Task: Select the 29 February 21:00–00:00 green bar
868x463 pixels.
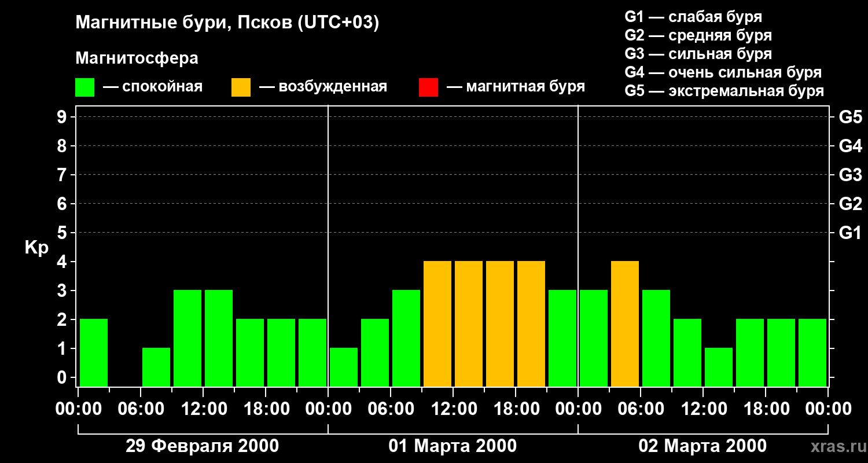Action: pyautogui.click(x=312, y=352)
